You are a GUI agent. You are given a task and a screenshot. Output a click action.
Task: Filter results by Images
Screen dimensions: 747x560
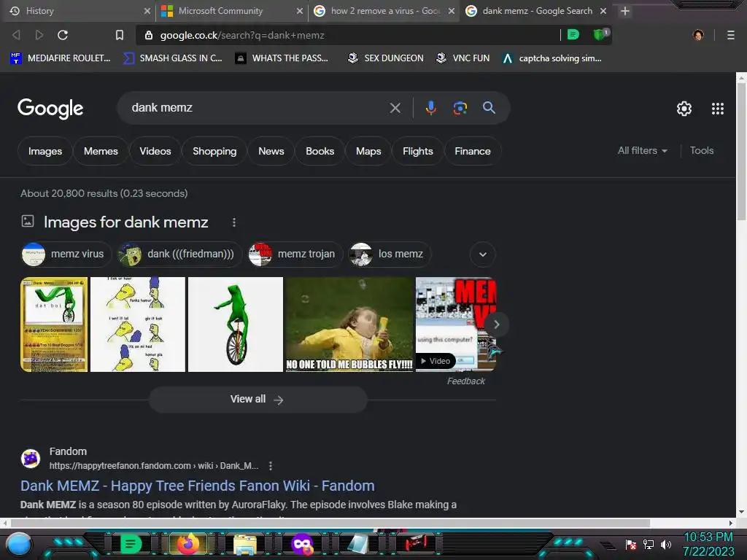click(44, 151)
